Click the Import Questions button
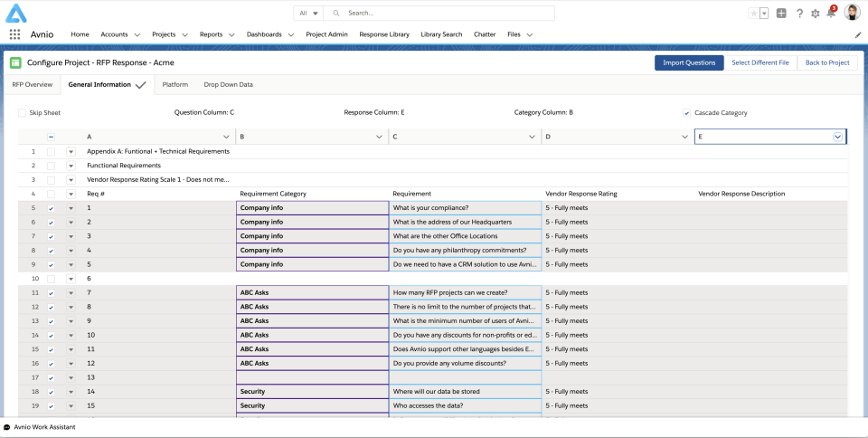This screenshot has height=438, width=868. pos(689,62)
